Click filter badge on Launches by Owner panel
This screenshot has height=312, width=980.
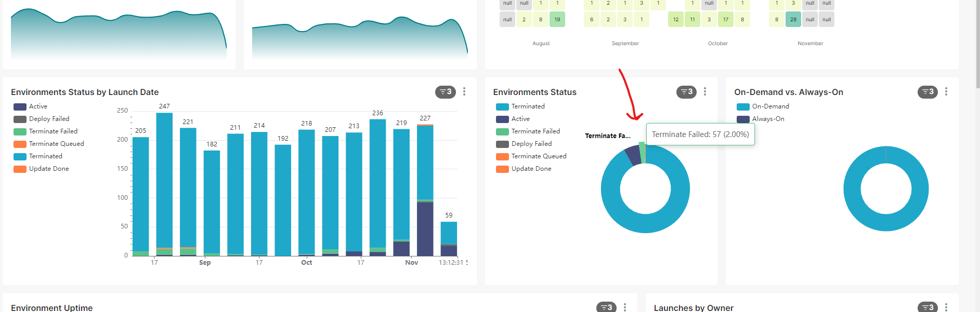pyautogui.click(x=927, y=307)
